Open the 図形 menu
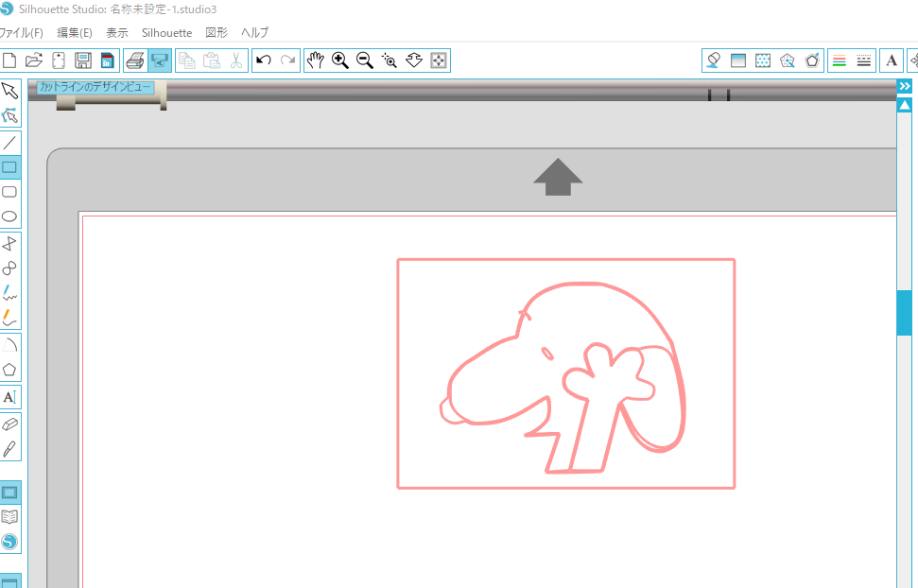918x588 pixels. (217, 33)
